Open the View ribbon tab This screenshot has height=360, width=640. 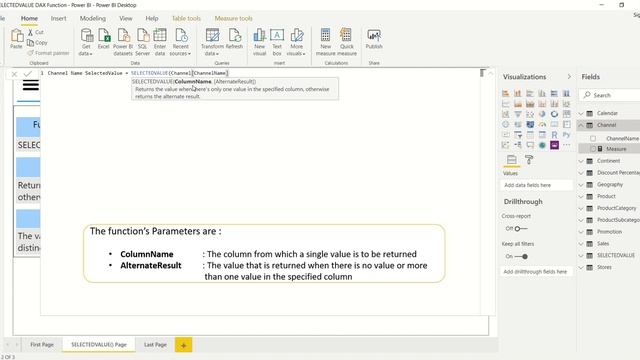pos(126,18)
